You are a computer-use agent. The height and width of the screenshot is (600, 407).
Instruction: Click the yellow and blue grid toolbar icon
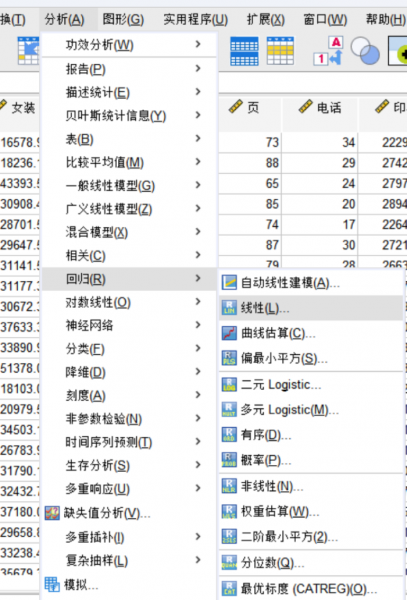pyautogui.click(x=280, y=51)
